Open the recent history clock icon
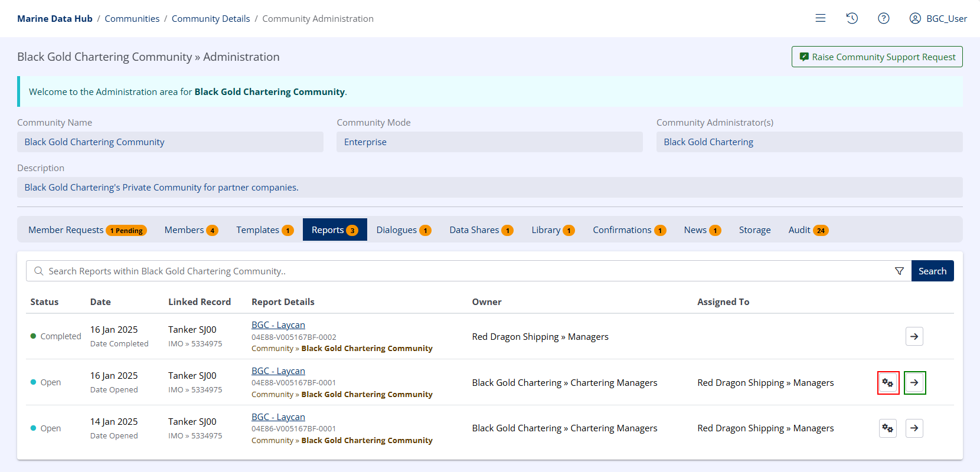The height and width of the screenshot is (472, 980). coord(851,18)
